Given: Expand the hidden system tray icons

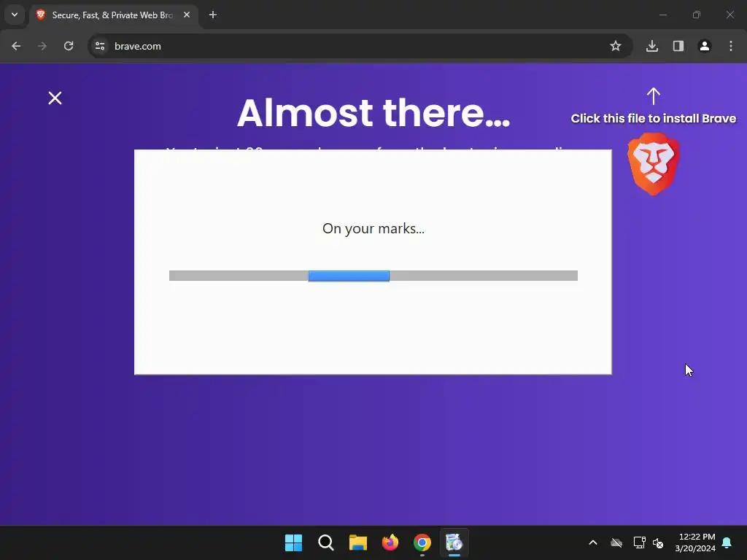Looking at the screenshot, I should 593,542.
